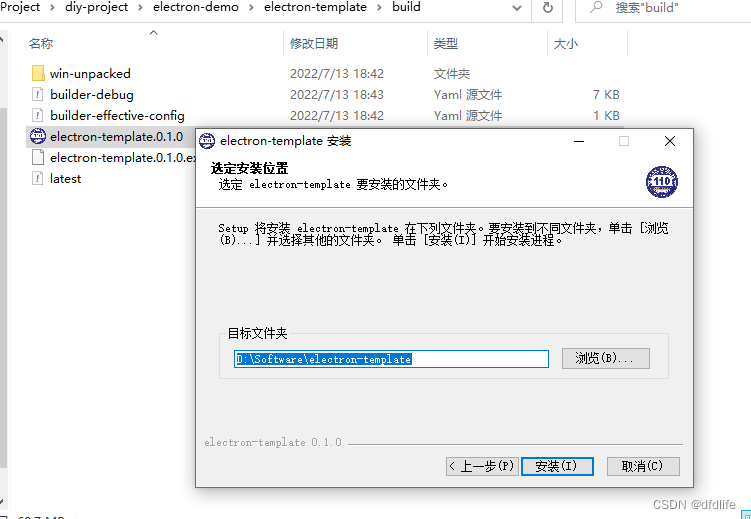Expand the chevron after electron-demo breadcrumb
Screen dimensions: 751x519
coord(251,8)
